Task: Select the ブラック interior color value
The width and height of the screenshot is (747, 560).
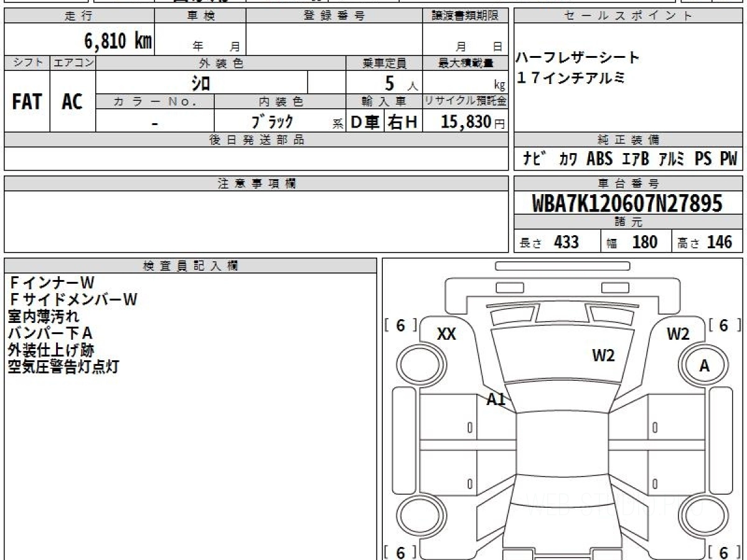Action: tap(272, 122)
